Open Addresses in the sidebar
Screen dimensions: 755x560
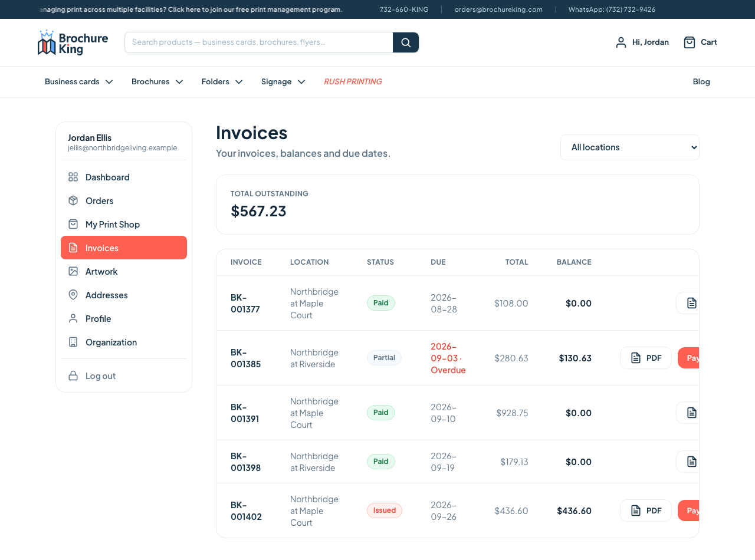[x=124, y=295]
